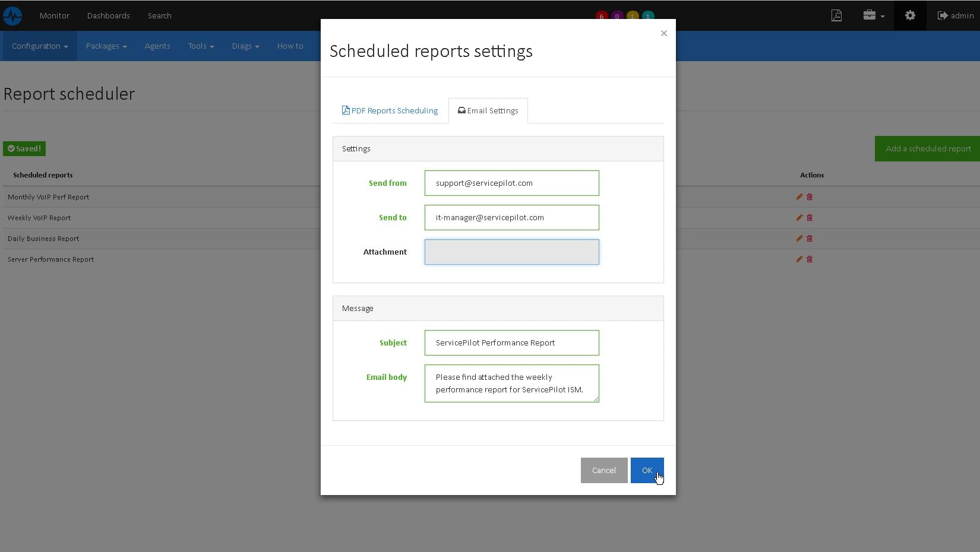Switch to PDF Reports Scheduling tab
The image size is (980, 552).
pyautogui.click(x=390, y=110)
